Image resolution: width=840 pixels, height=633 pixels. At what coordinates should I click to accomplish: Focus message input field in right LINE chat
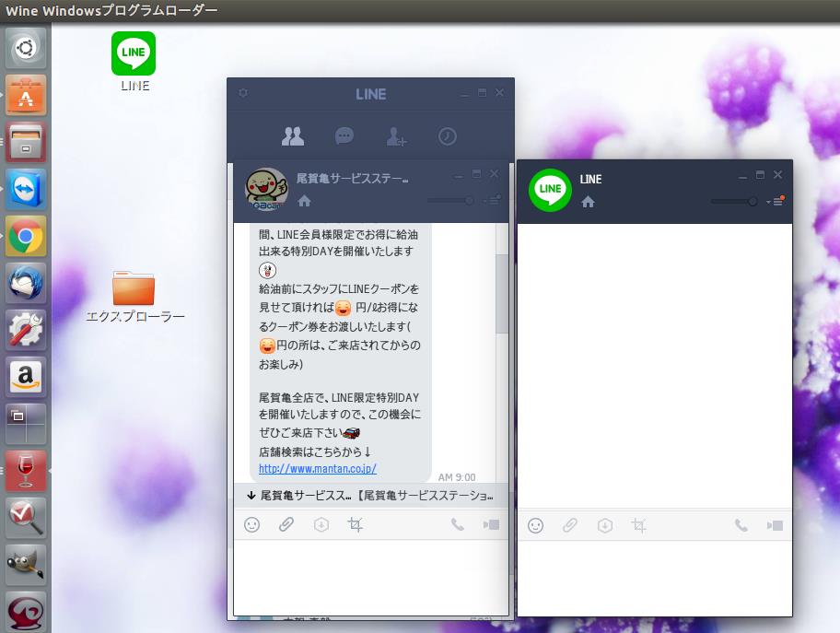coord(655,578)
